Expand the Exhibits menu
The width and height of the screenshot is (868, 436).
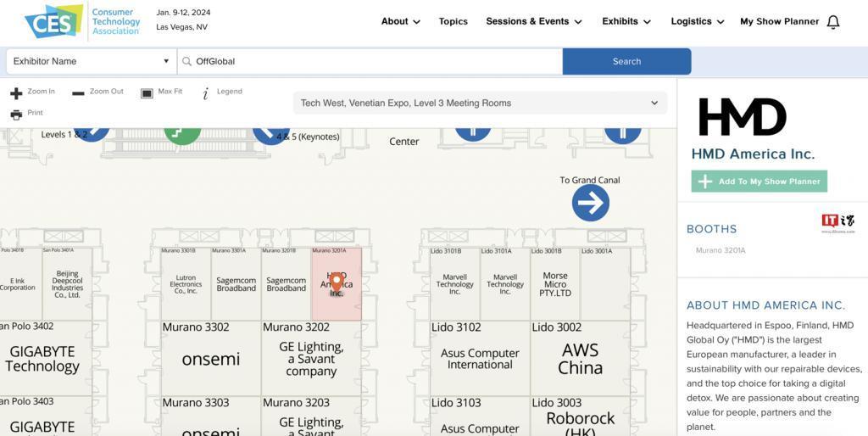click(626, 22)
